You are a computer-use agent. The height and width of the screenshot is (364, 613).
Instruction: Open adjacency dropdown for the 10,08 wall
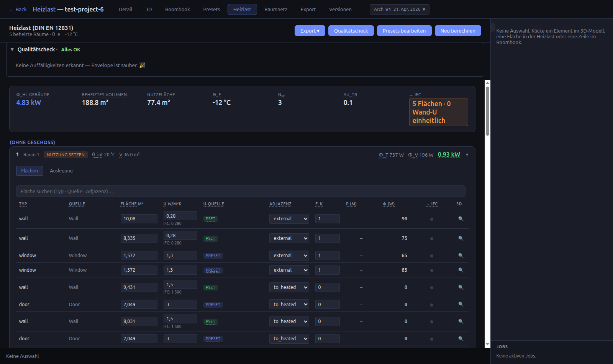coord(289,219)
